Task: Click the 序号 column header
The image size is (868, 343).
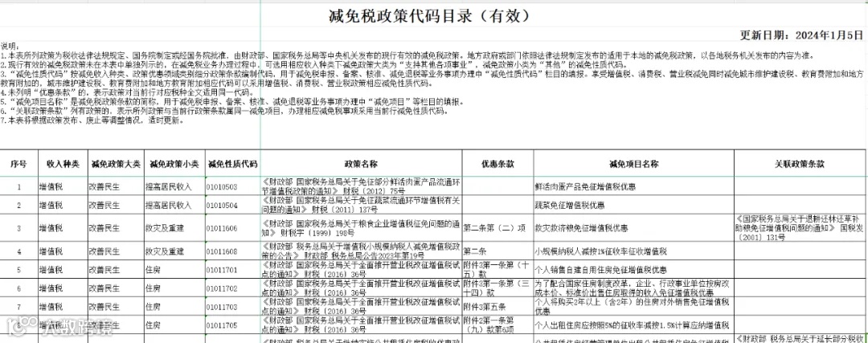Action: [18, 164]
